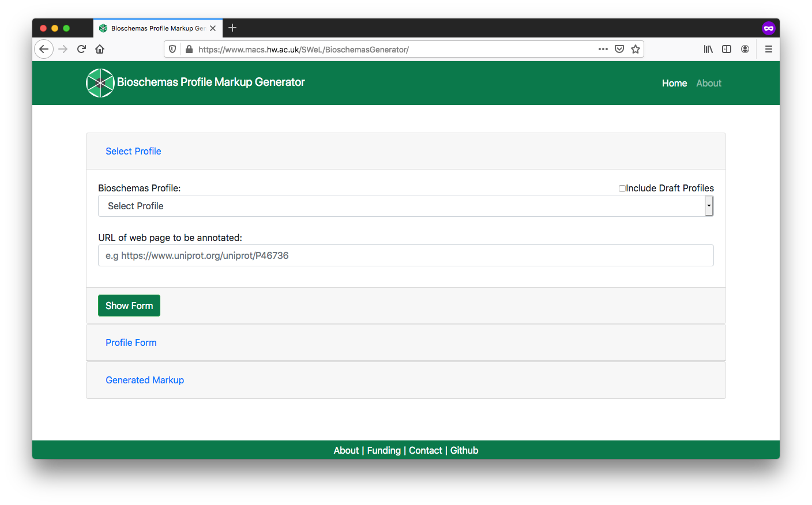Click the URL of web page input field
The image size is (812, 505).
pos(406,255)
